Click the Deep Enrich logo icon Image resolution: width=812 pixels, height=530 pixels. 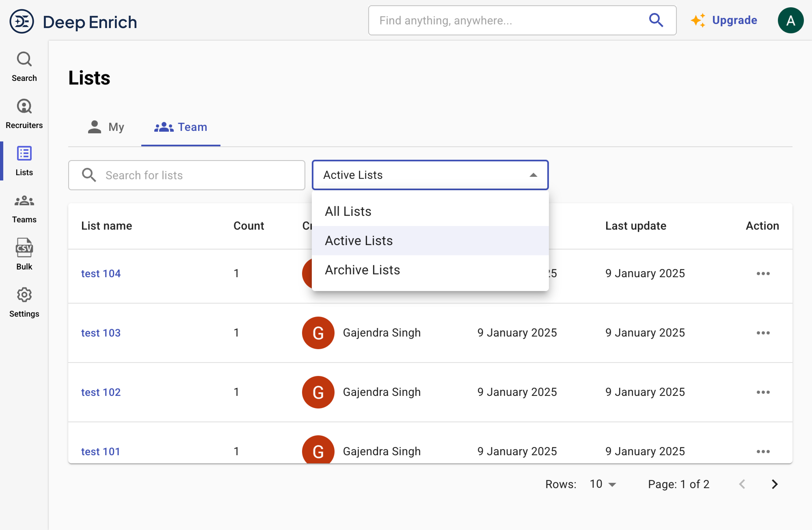coord(22,22)
